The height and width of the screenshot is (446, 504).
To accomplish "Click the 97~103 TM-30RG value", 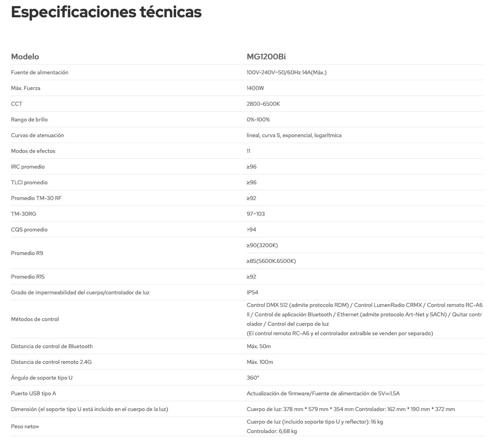I will (x=256, y=214).
